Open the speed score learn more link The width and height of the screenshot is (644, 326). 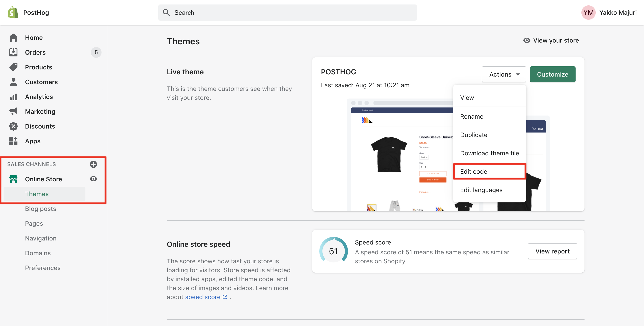[203, 297]
